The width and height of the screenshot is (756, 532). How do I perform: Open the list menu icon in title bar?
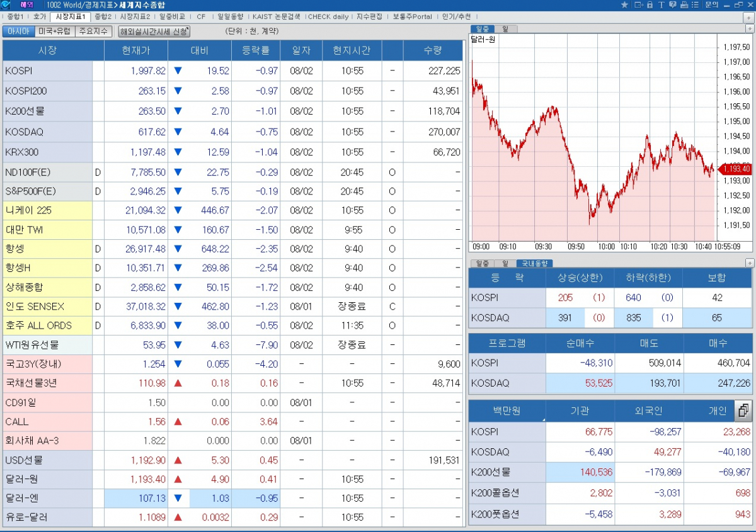pos(695,5)
